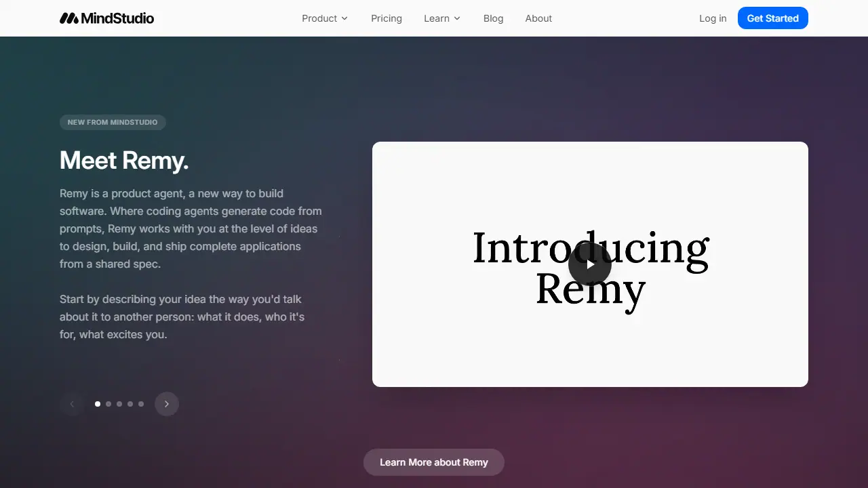
Task: Expand the Product dropdown menu
Action: coord(325,18)
